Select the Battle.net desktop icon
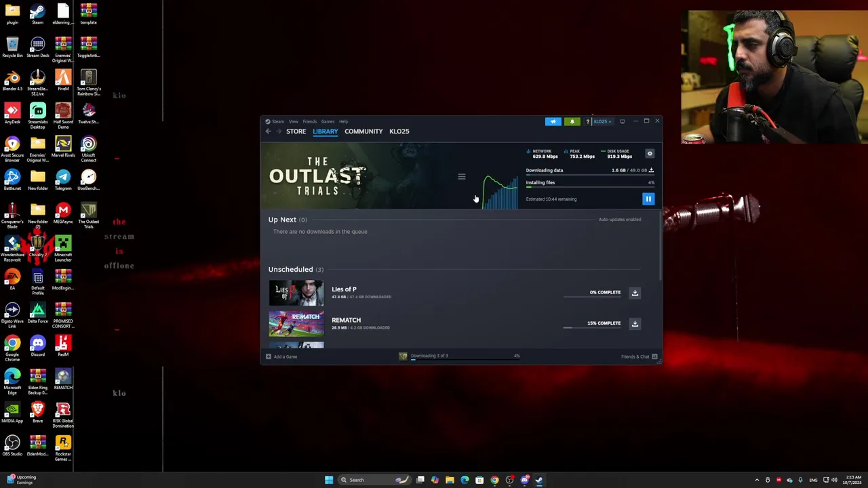Viewport: 868px width, 488px height. 12,180
